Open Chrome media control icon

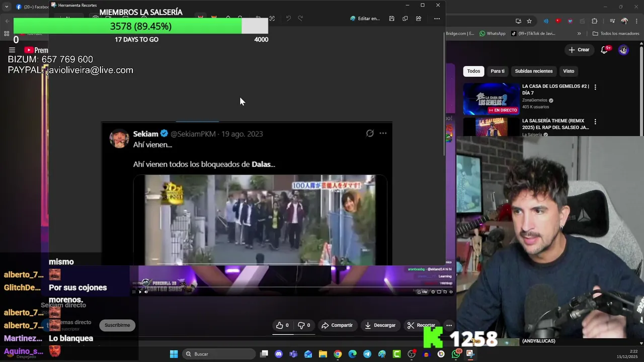click(612, 21)
